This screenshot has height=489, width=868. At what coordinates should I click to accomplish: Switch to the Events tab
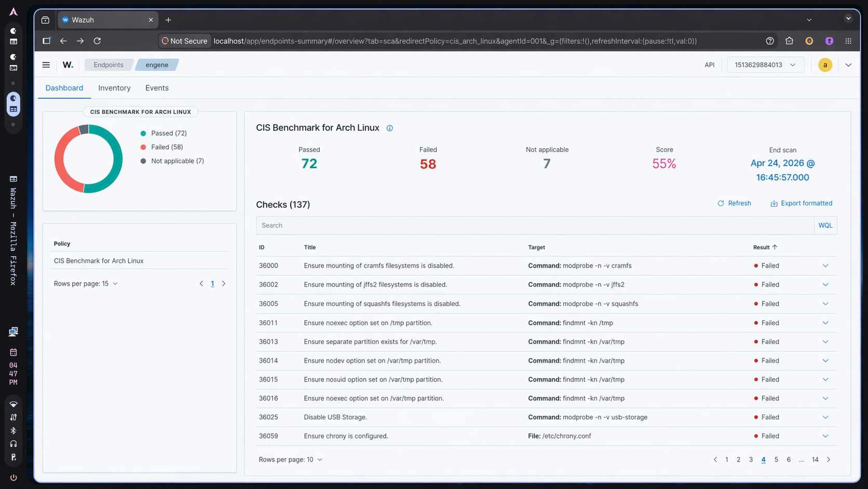[x=157, y=88]
